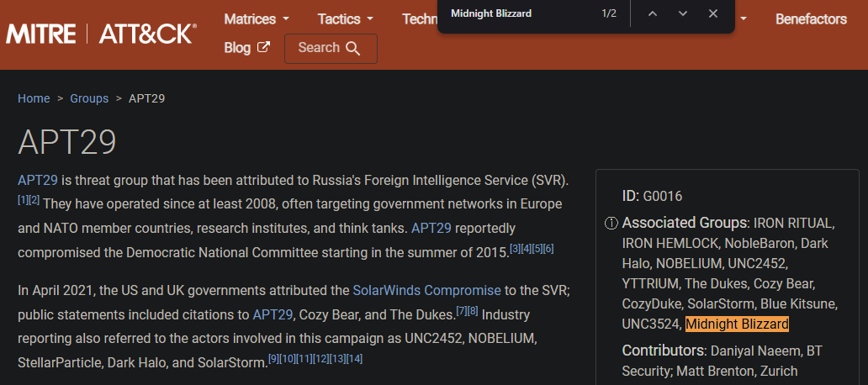Viewport: 868px width, 385px height.
Task: Click citation reference [1]
Action: (x=24, y=200)
